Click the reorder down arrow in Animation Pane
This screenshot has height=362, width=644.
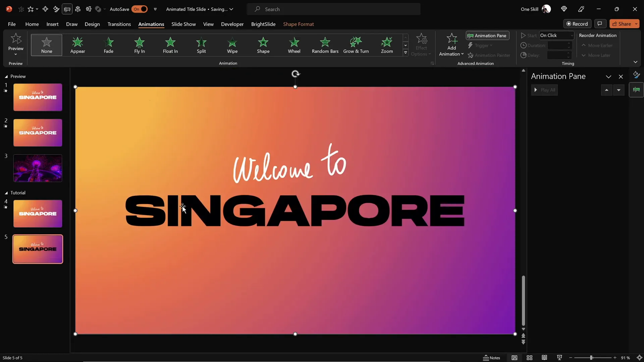pyautogui.click(x=619, y=90)
